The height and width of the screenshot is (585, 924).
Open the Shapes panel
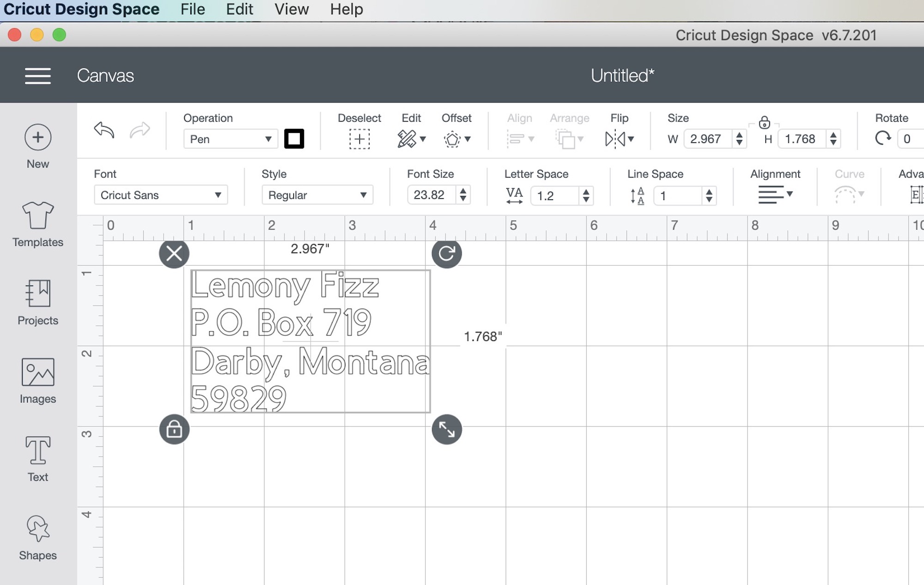pyautogui.click(x=38, y=528)
